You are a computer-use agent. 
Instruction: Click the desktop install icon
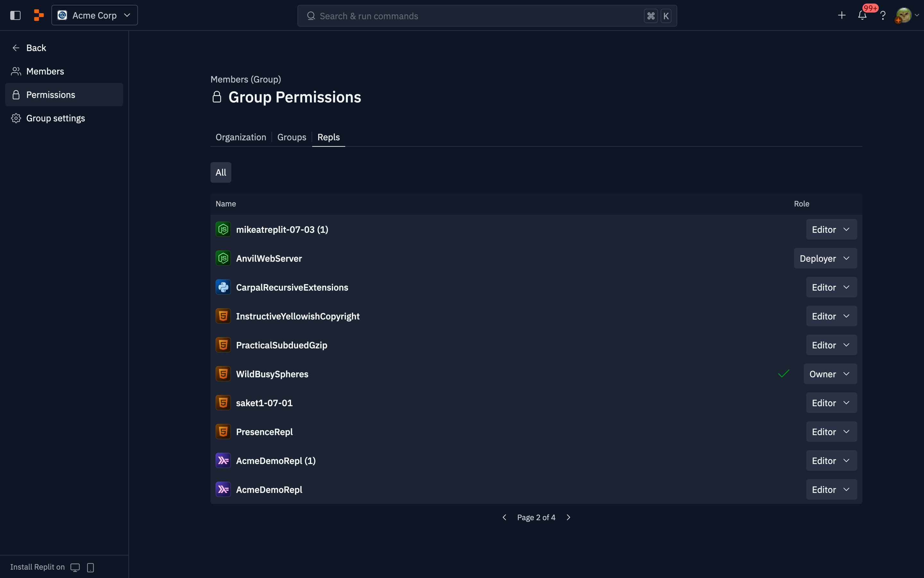pyautogui.click(x=75, y=567)
